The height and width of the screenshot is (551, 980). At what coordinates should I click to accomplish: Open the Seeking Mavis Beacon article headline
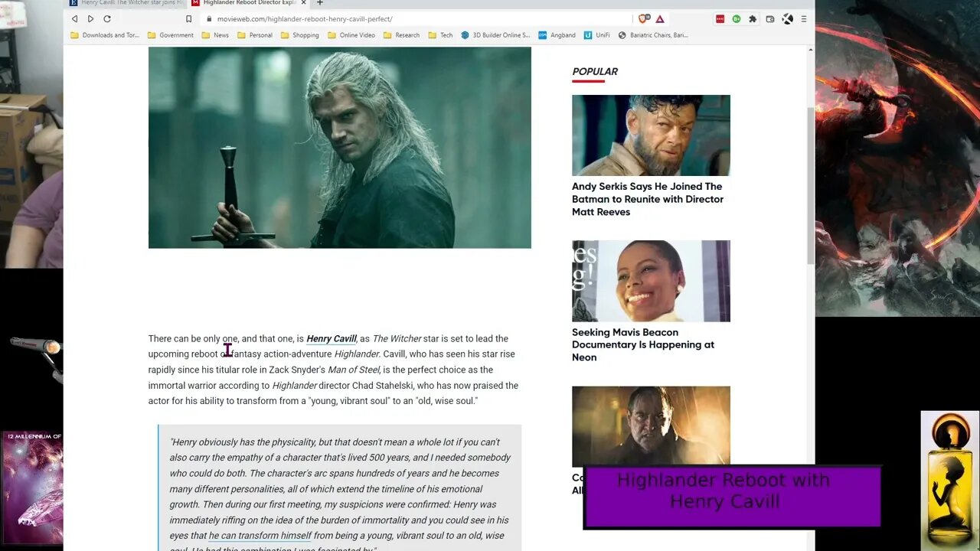643,344
